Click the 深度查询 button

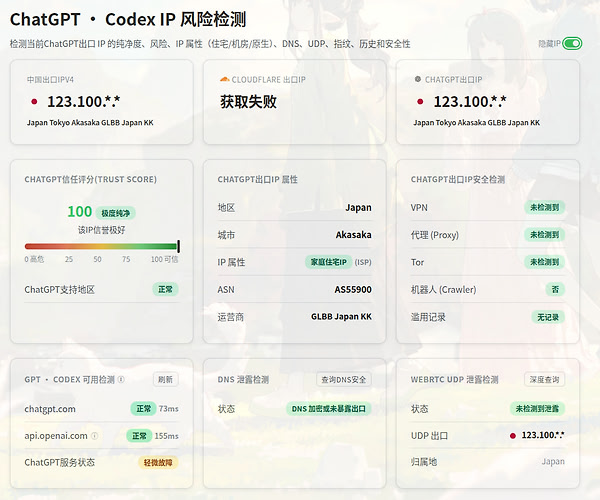(544, 379)
